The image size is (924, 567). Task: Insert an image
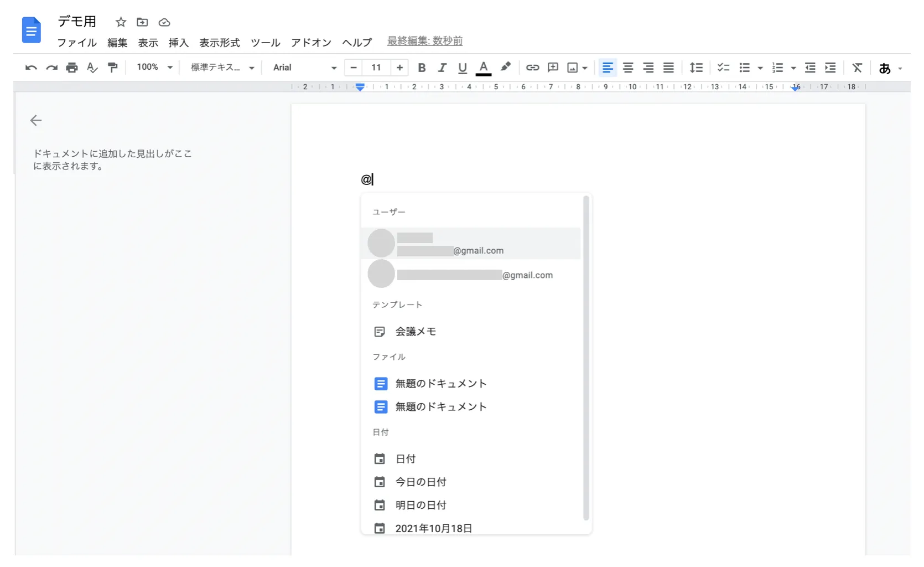click(573, 68)
